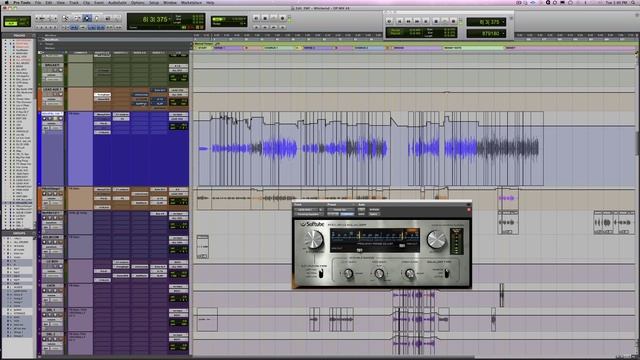640x360 pixels.
Task: Toggle Bypass in Softube plug-in header
Action: 374,209
